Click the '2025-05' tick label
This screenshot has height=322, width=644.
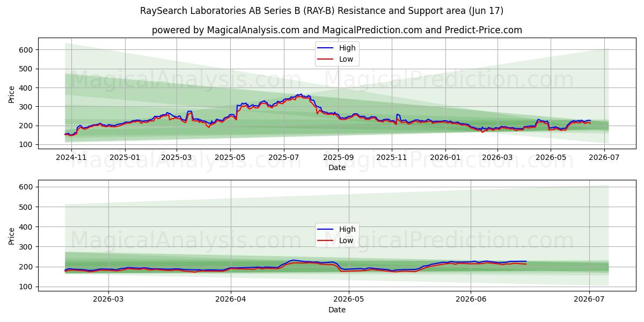[230, 157]
